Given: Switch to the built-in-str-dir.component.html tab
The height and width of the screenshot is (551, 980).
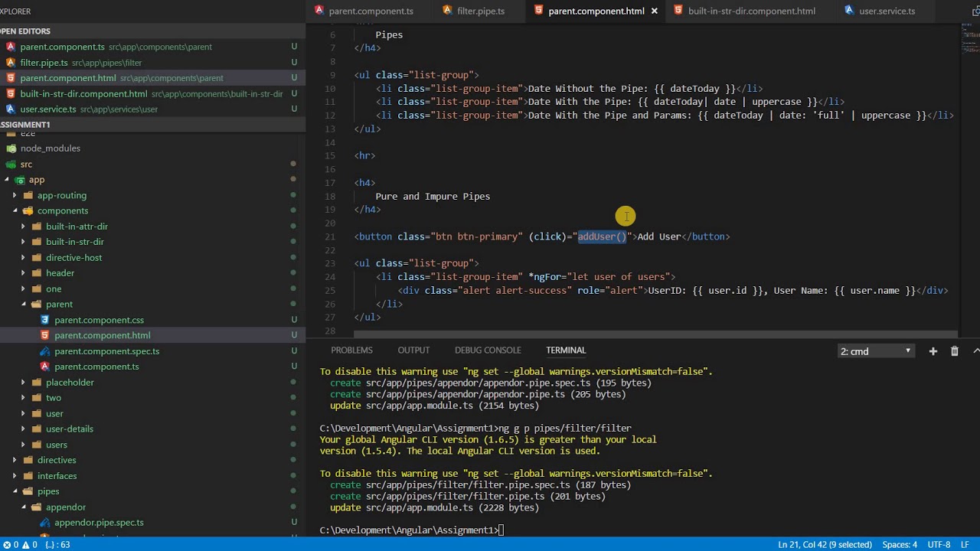Looking at the screenshot, I should [751, 11].
